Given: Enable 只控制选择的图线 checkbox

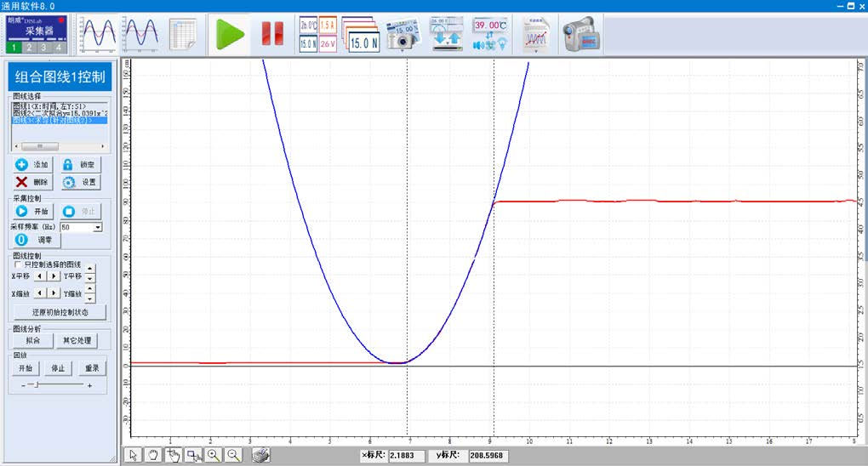Looking at the screenshot, I should [18, 265].
